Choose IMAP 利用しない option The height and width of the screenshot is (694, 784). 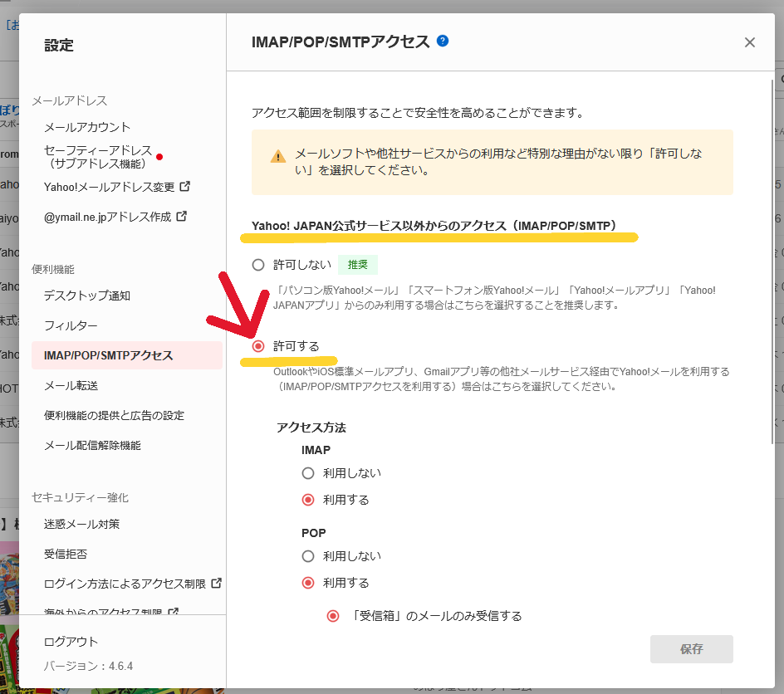308,473
